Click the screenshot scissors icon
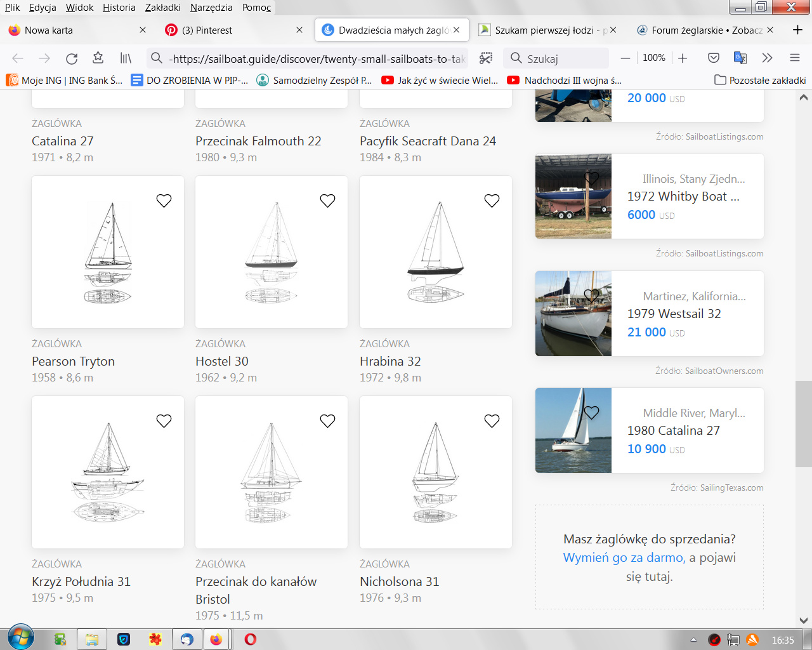812x650 pixels. pyautogui.click(x=486, y=58)
